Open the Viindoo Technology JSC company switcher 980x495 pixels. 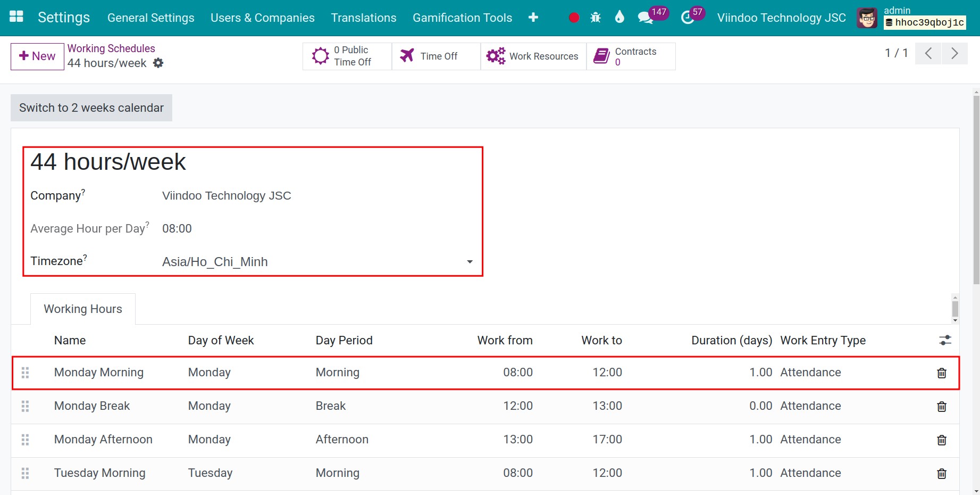click(781, 18)
